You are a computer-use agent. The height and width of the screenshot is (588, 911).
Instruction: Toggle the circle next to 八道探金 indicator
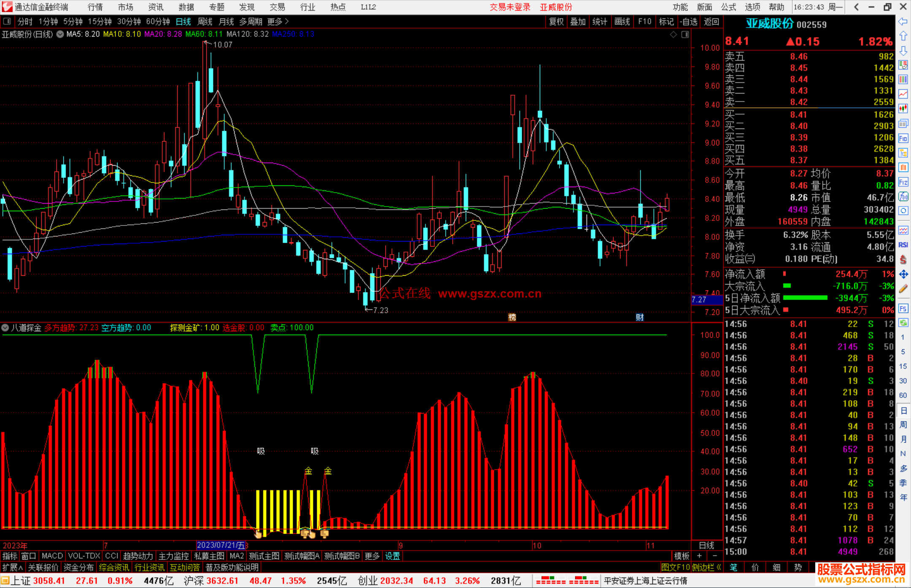tap(5, 328)
